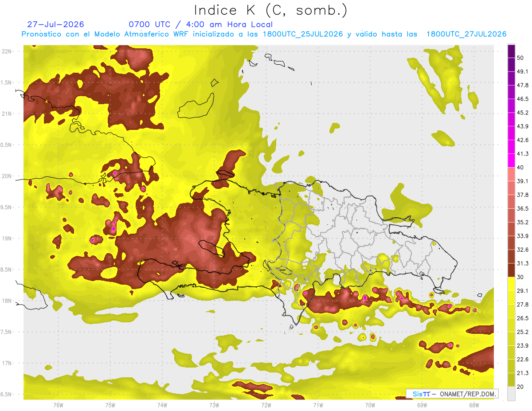Click the latitude axis label "22N"
The image size is (532, 411).
[x=7, y=51]
